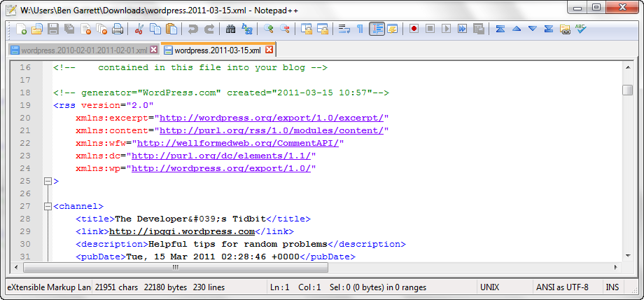Open the User Defined Language dialog icon

coord(392,29)
